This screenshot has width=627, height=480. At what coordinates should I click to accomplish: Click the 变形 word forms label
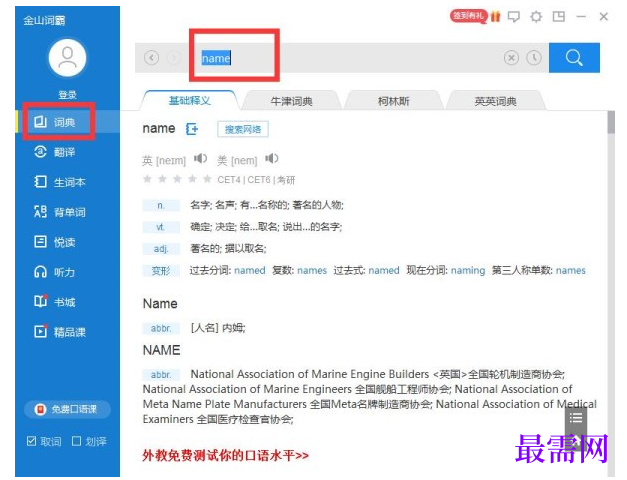tap(161, 271)
